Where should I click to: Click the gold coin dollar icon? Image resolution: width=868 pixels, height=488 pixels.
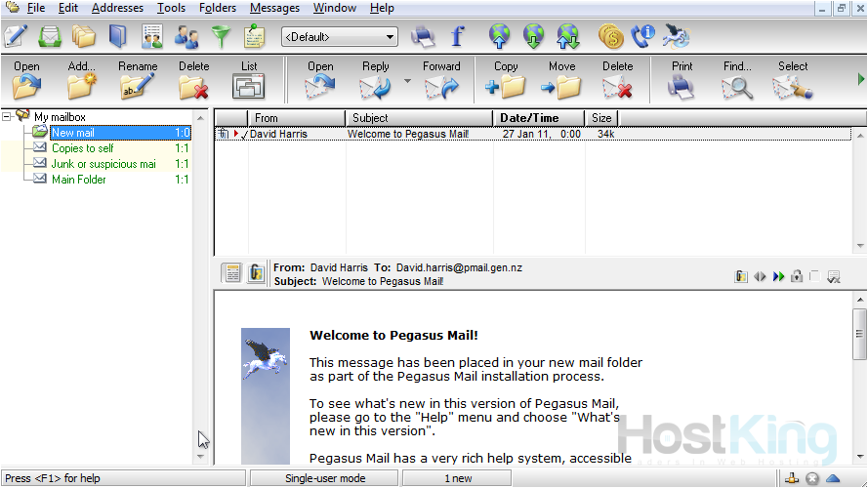(610, 37)
